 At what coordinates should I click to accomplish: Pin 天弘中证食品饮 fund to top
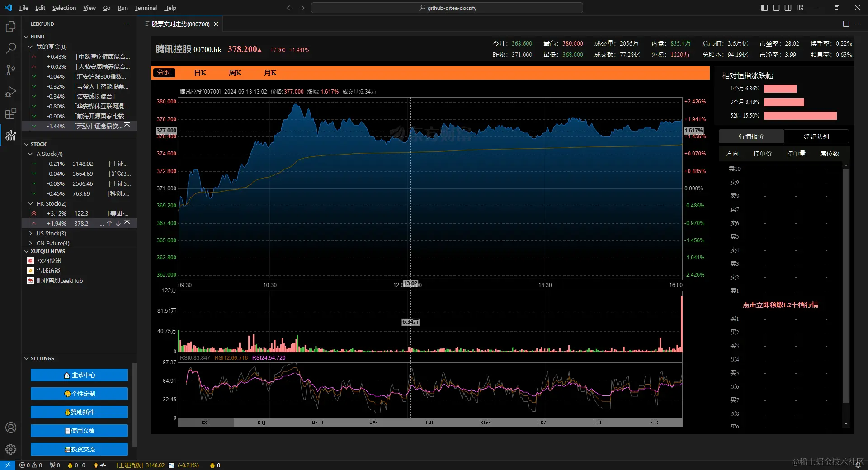pyautogui.click(x=127, y=126)
